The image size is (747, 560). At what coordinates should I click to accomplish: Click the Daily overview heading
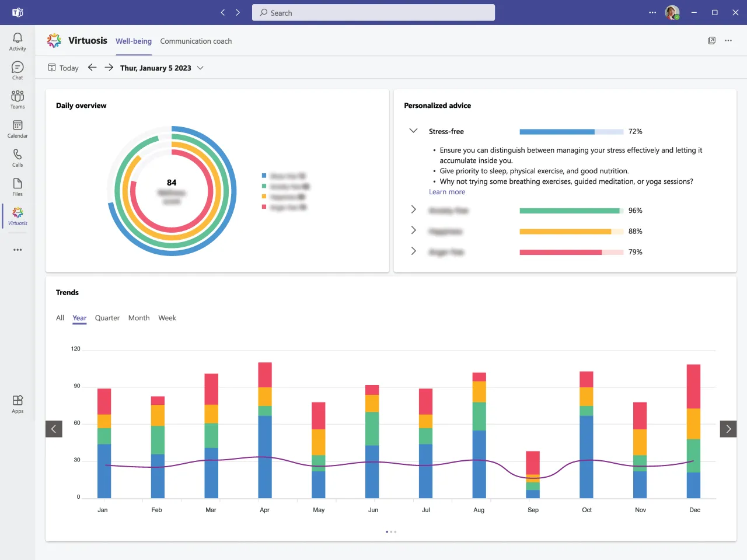[x=81, y=106]
